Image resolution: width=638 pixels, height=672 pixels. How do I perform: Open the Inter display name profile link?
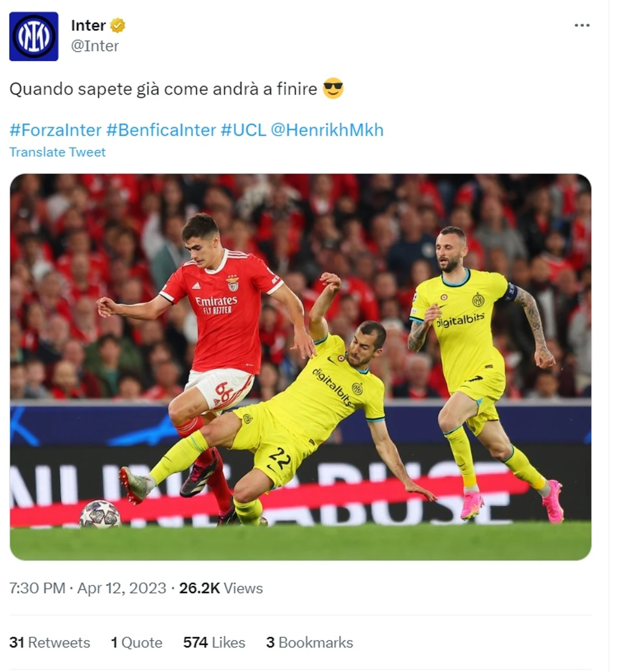(x=88, y=25)
